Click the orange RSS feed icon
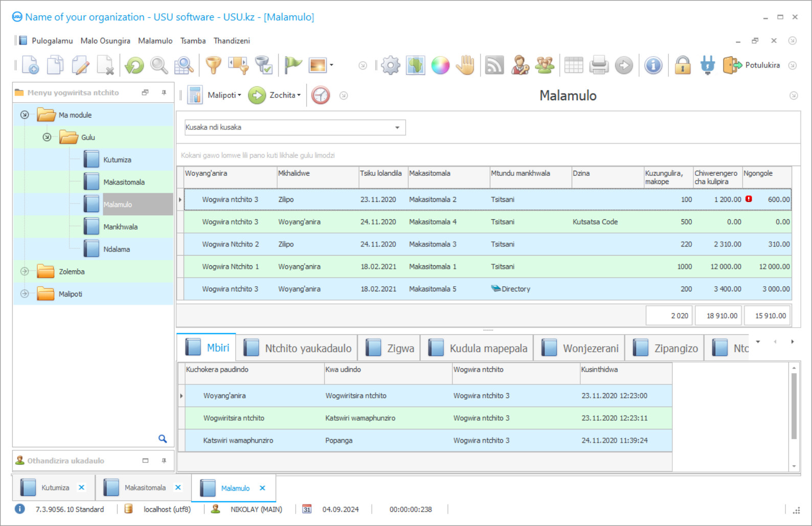The height and width of the screenshot is (526, 812). coord(494,65)
